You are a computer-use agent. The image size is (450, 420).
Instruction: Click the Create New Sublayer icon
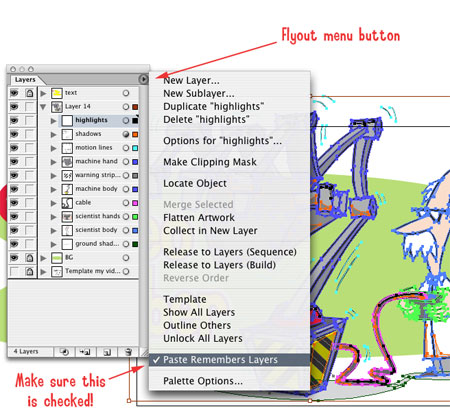pos(85,352)
